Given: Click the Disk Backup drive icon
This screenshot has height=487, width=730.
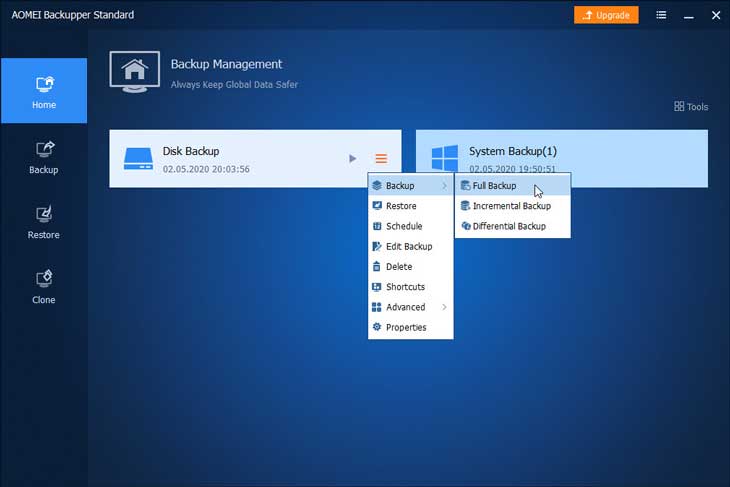Looking at the screenshot, I should pyautogui.click(x=138, y=159).
